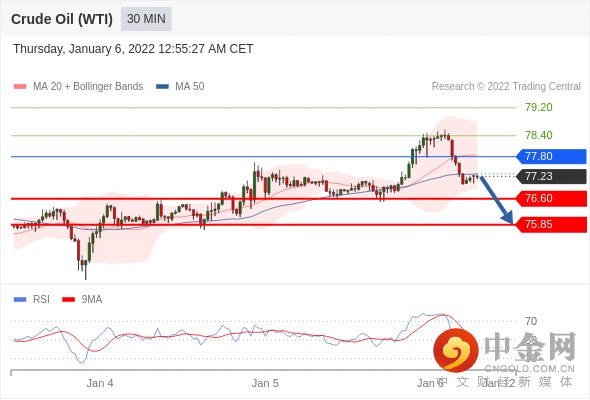Image resolution: width=590 pixels, height=400 pixels.
Task: Click the Crude Oil (WTI) title
Action: [x=62, y=19]
